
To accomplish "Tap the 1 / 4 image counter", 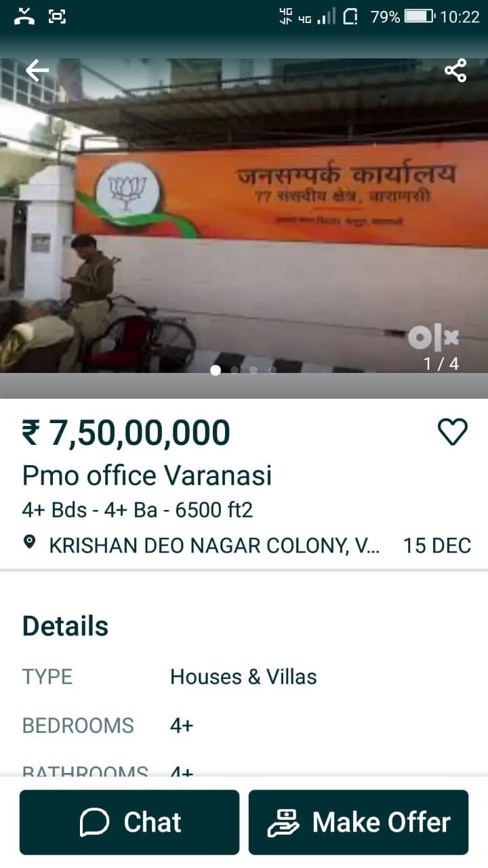I will [441, 364].
